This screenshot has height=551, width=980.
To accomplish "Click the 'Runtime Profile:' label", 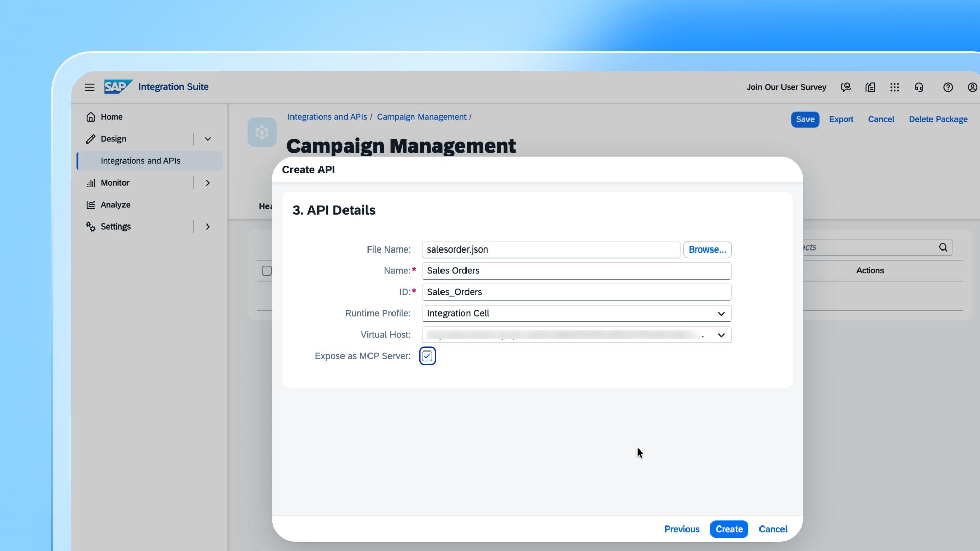I will point(378,313).
